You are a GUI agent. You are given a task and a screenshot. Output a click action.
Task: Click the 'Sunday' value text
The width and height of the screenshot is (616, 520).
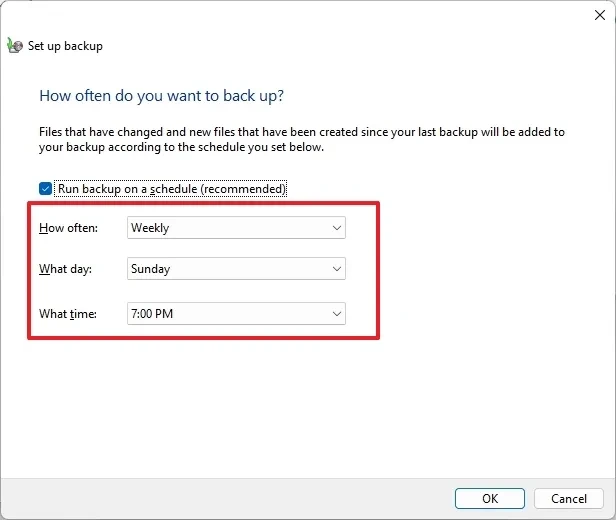coord(151,269)
